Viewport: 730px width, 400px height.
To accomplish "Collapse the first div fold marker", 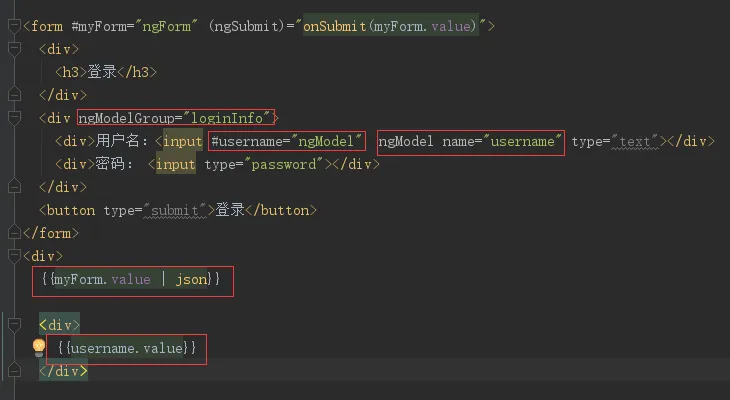I will click(x=14, y=48).
